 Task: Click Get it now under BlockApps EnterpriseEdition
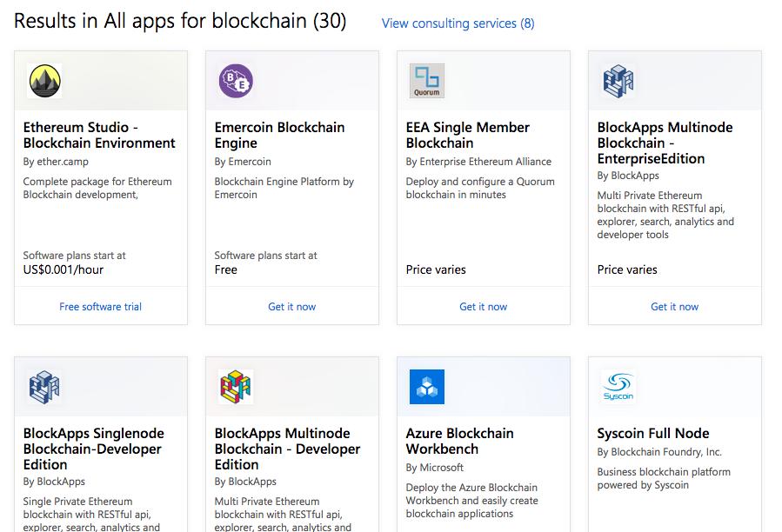(675, 307)
